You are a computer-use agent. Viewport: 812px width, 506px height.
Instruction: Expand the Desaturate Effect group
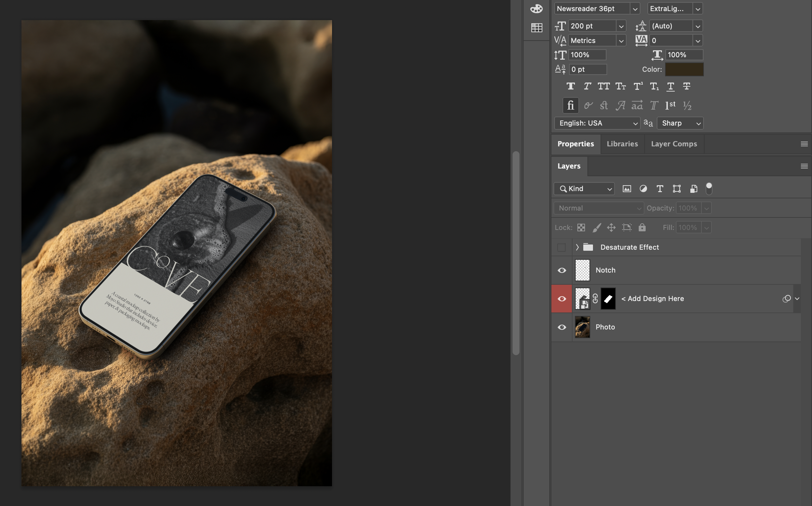pyautogui.click(x=577, y=247)
